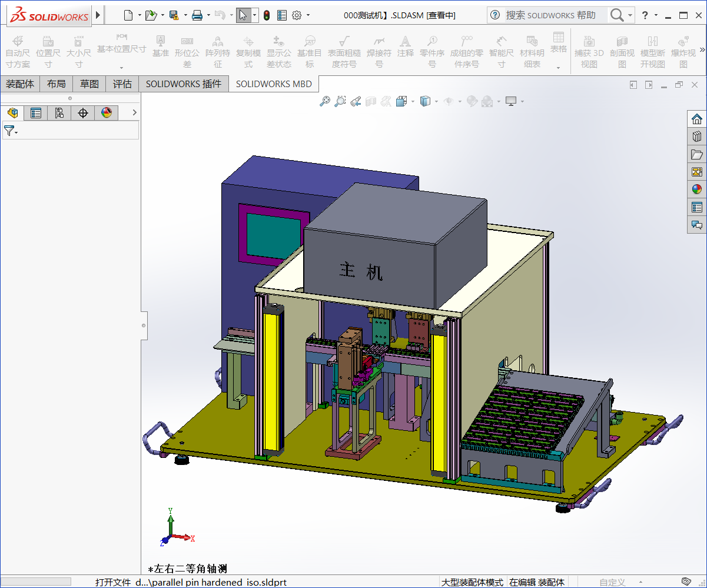
Task: Switch to the ConfigurationManager panel icon
Action: tap(59, 113)
